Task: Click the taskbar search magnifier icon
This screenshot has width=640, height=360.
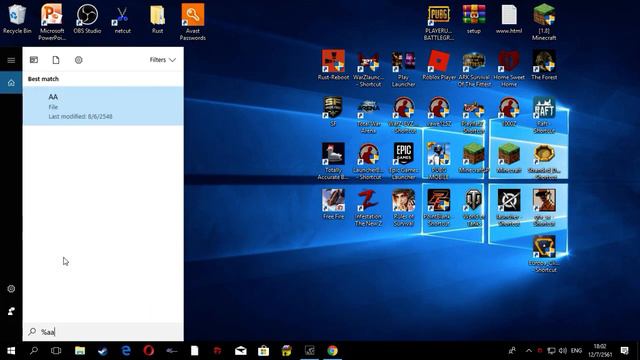Action: (x=34, y=351)
